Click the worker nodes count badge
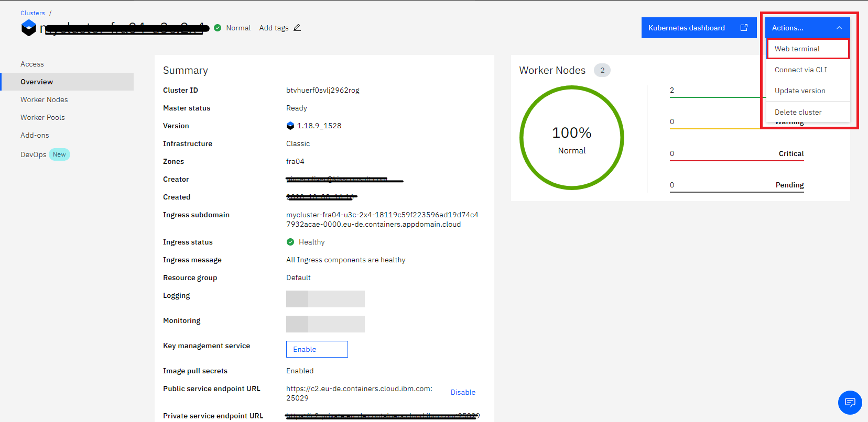868x422 pixels. [602, 70]
